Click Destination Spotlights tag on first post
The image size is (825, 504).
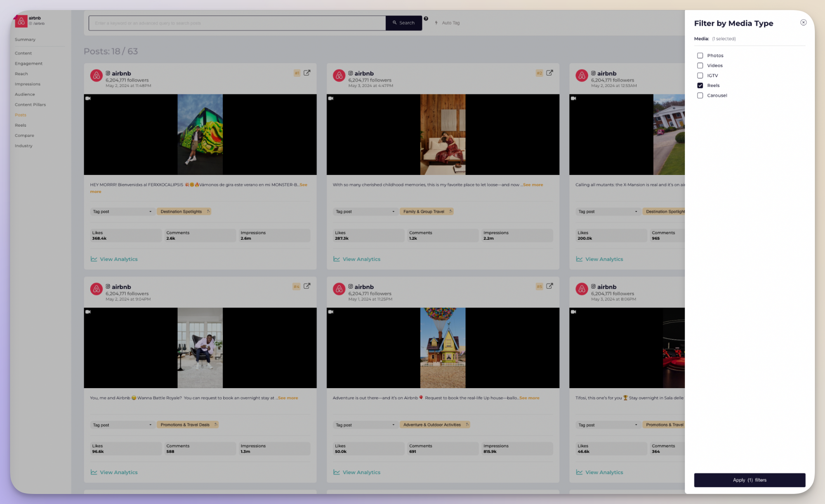184,211
